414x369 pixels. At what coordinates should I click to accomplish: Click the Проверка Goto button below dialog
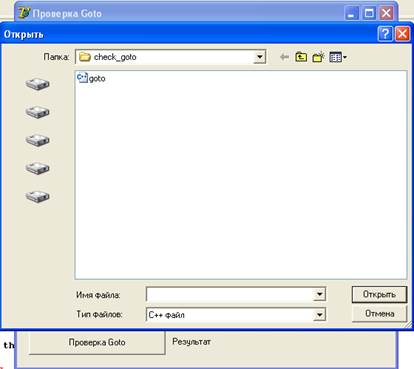(97, 342)
